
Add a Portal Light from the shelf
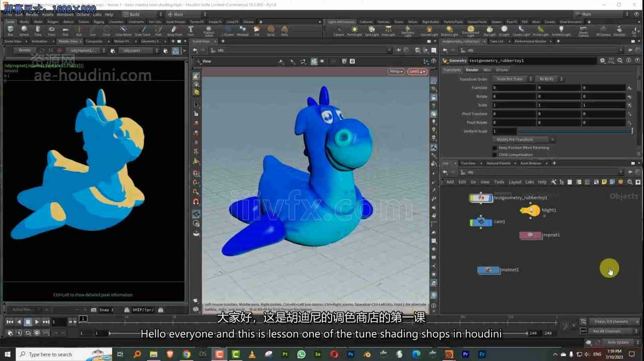pyautogui.click(x=540, y=31)
